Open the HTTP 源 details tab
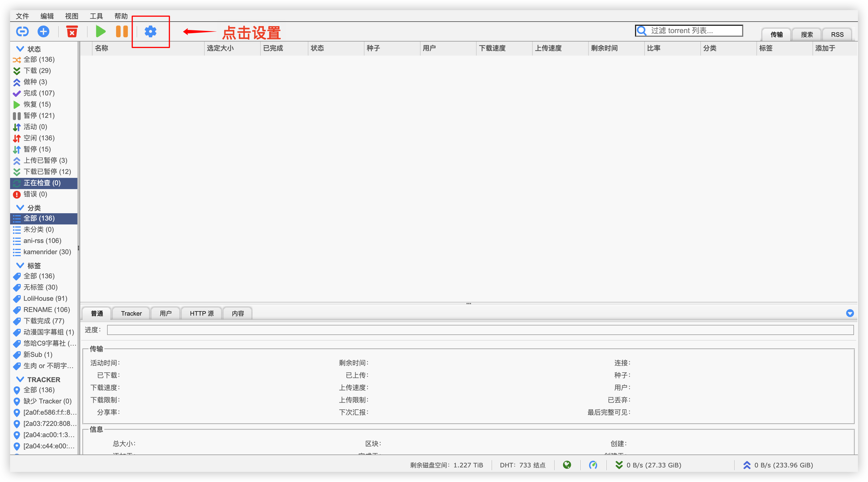 pyautogui.click(x=202, y=313)
